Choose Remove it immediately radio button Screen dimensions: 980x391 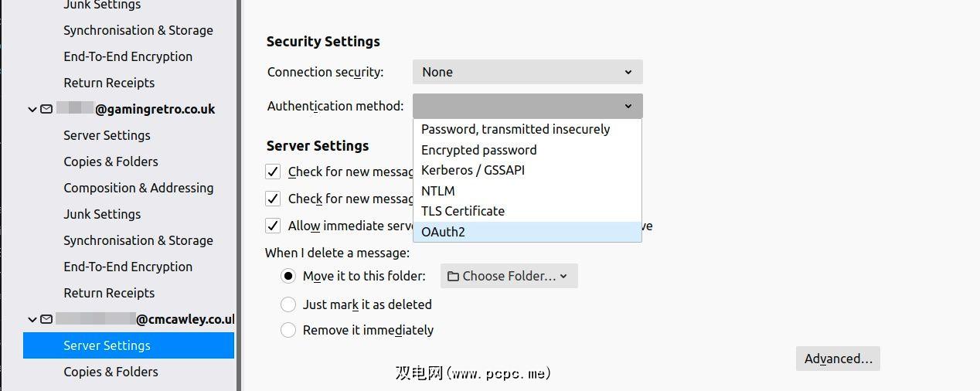[288, 330]
